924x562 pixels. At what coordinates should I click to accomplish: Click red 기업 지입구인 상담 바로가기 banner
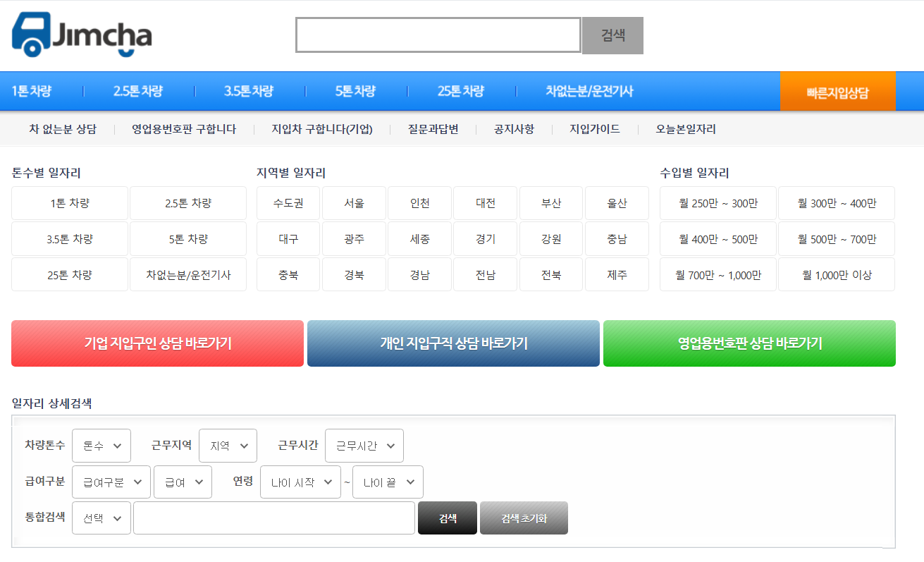tap(157, 343)
